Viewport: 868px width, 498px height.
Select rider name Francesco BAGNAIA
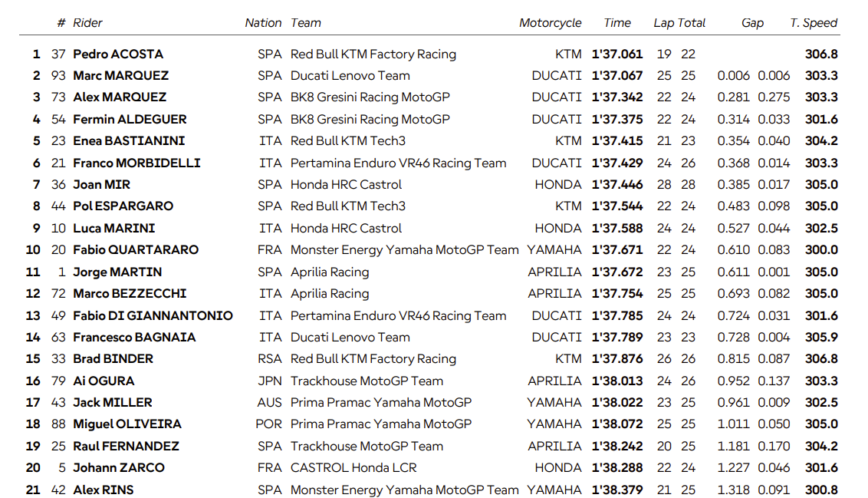tap(134, 338)
